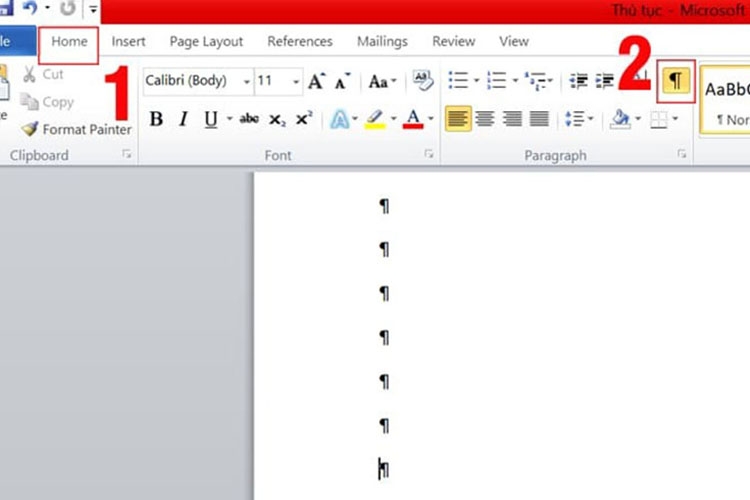Click the Cut button
The width and height of the screenshot is (750, 500).
[43, 75]
